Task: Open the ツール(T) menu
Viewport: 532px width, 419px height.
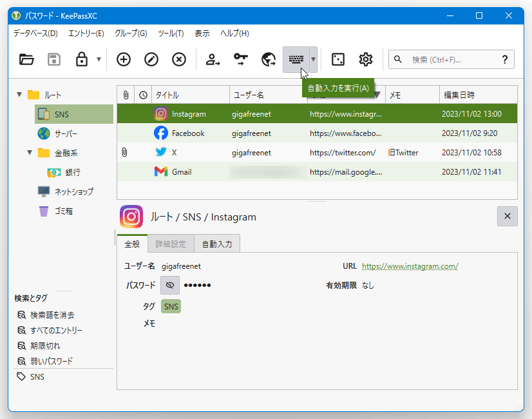Action: [171, 34]
